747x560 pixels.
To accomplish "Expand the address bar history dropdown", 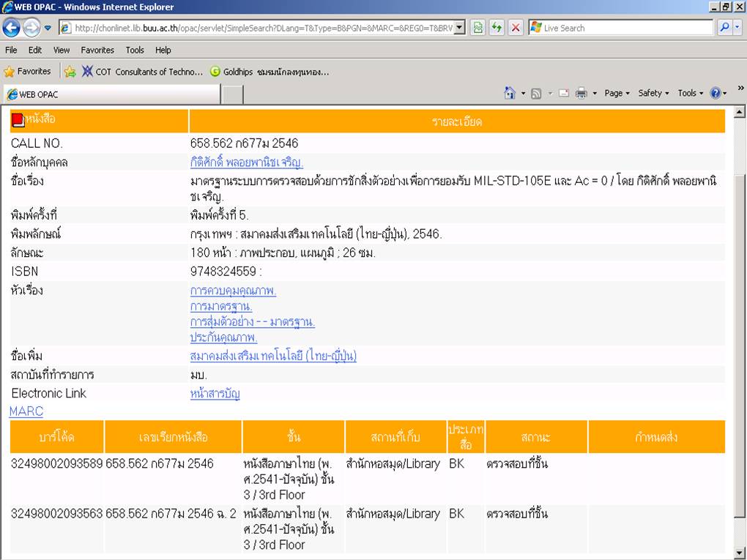I will click(459, 28).
